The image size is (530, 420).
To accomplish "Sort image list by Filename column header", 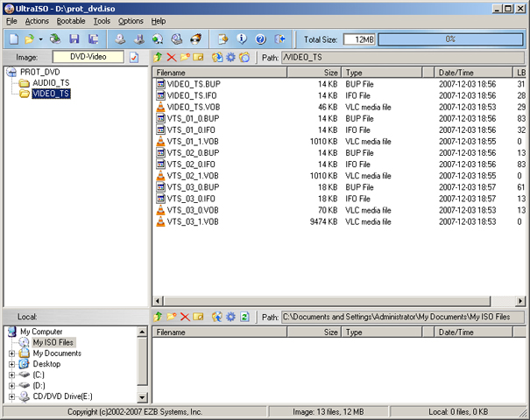I will [220, 73].
